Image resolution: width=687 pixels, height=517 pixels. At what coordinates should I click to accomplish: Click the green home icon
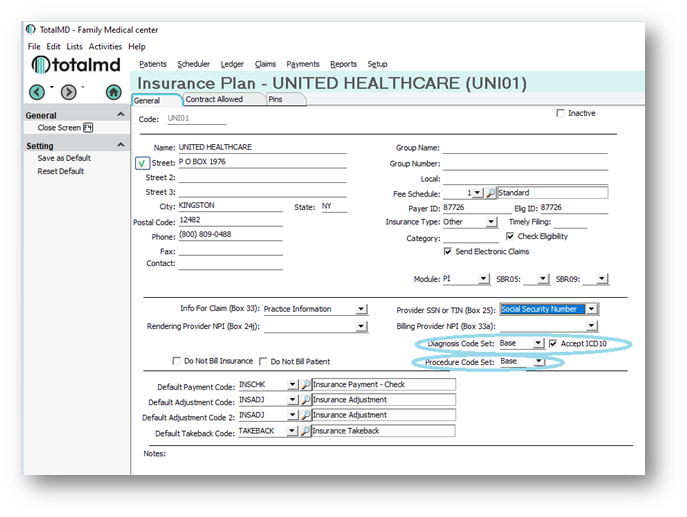(114, 92)
